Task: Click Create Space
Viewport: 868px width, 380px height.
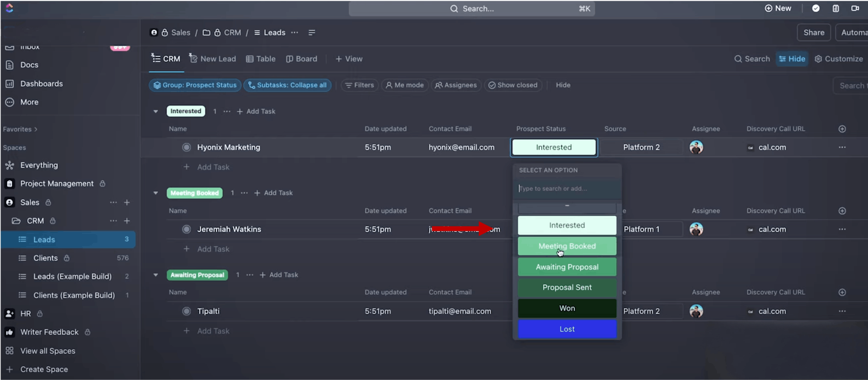Action: (x=44, y=370)
